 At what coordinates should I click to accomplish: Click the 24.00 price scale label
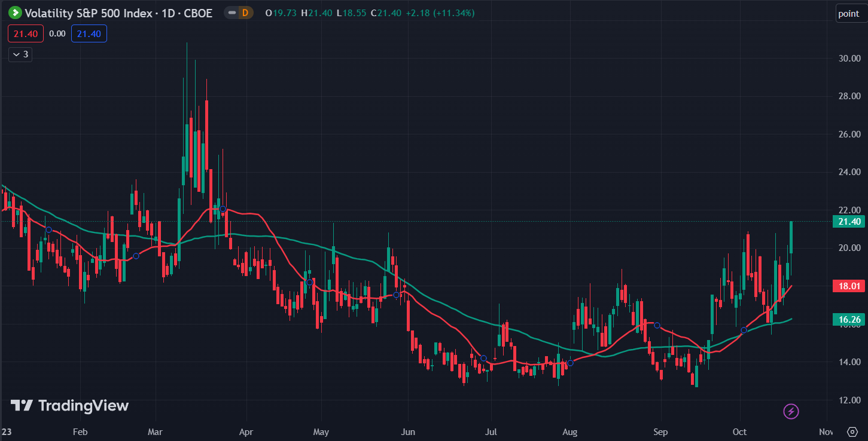(849, 172)
